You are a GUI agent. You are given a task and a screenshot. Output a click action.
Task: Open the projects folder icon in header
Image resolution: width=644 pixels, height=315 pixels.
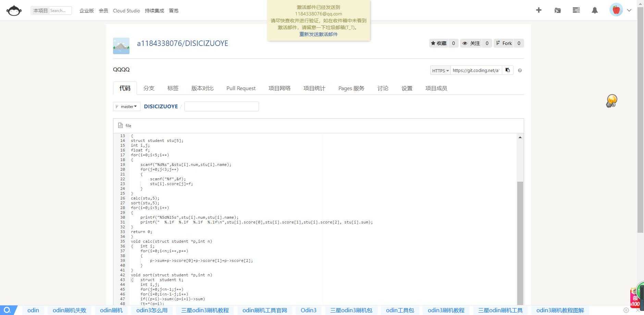[558, 10]
